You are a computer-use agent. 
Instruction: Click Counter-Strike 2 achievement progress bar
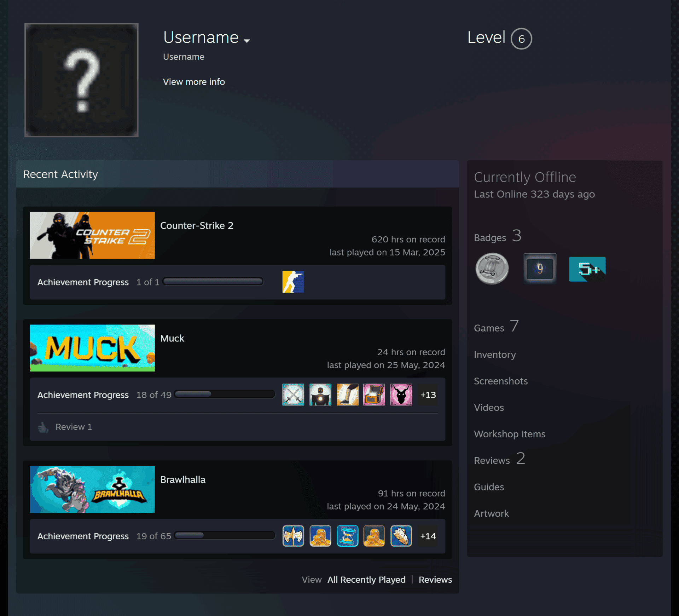point(213,282)
